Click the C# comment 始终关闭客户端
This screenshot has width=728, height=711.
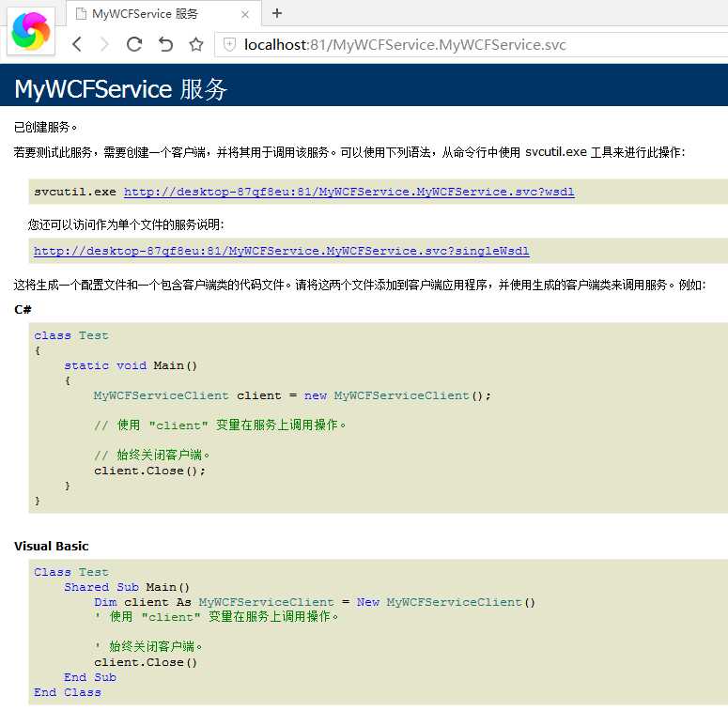(x=152, y=455)
